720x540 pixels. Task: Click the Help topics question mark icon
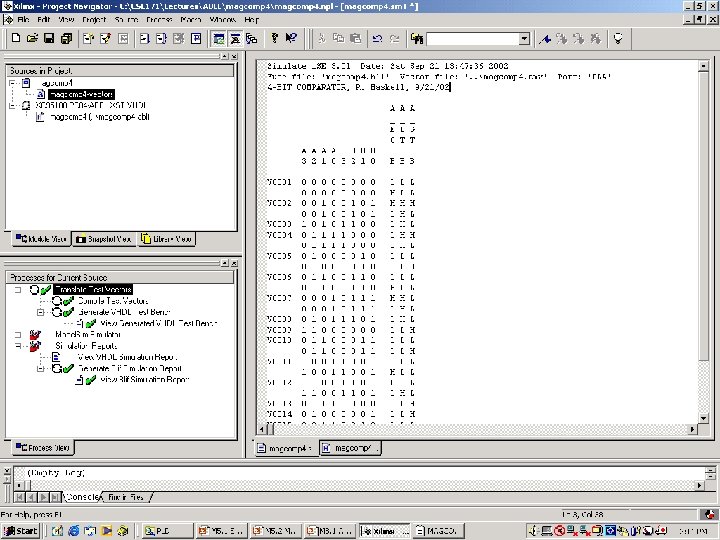pyautogui.click(x=275, y=39)
